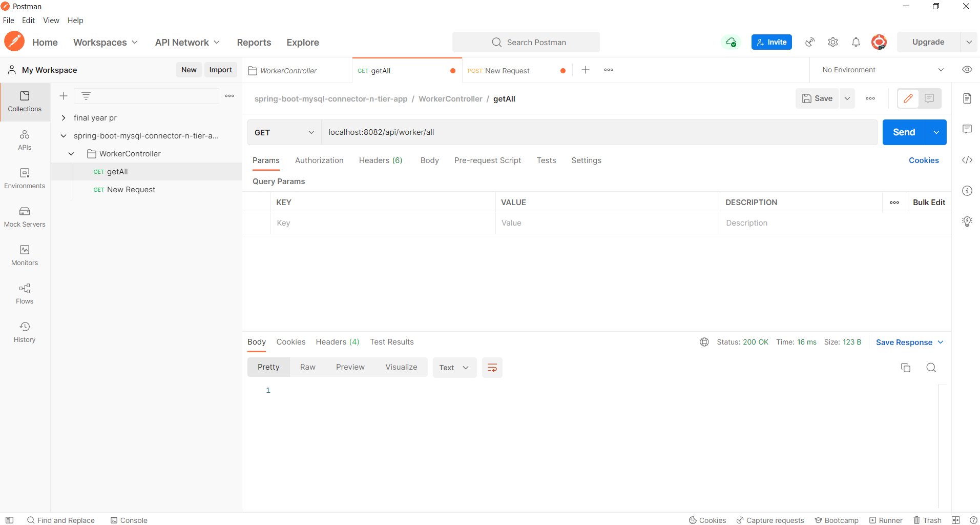Viewport: 980px width, 525px height.
Task: Open the Environments sidebar panel
Action: [x=25, y=178]
